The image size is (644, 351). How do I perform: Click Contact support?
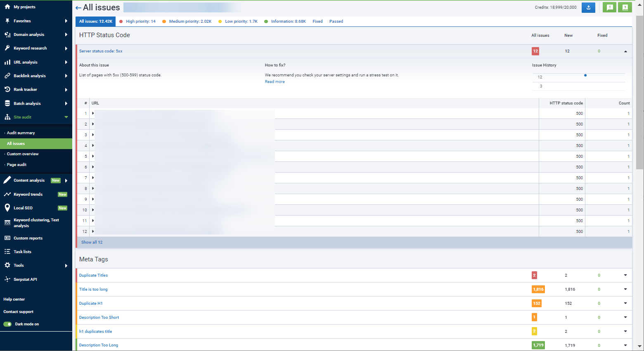point(18,312)
